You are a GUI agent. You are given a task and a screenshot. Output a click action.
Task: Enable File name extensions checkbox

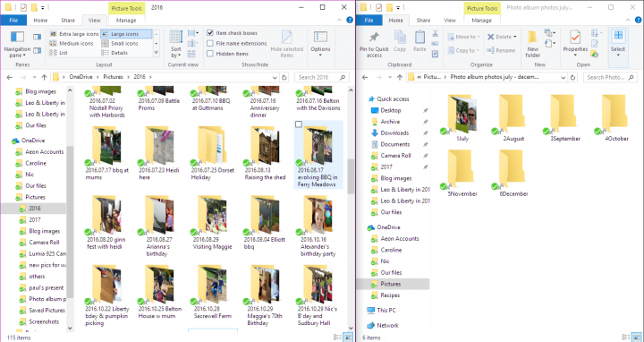[x=210, y=43]
